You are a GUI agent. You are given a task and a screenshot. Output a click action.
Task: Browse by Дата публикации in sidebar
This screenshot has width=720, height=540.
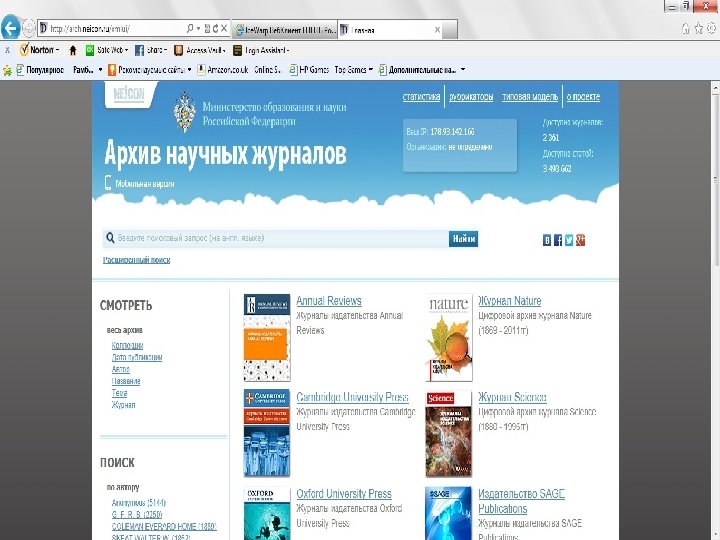137,357
